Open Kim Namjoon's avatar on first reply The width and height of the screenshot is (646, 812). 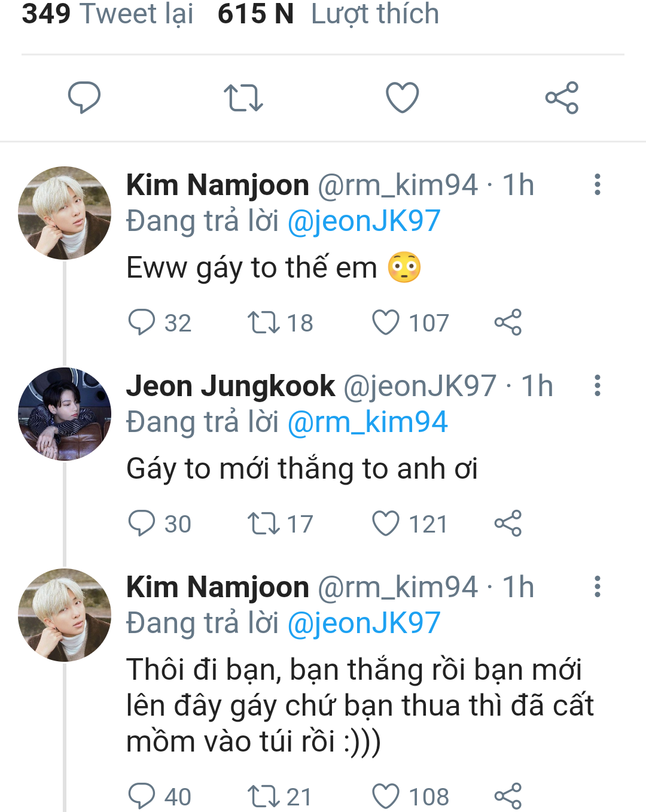coord(65,213)
